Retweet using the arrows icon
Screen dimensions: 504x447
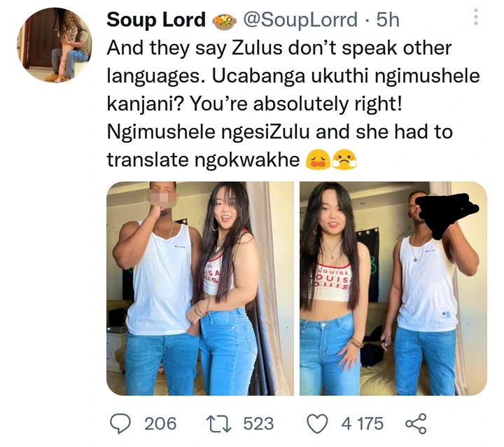pyautogui.click(x=218, y=423)
